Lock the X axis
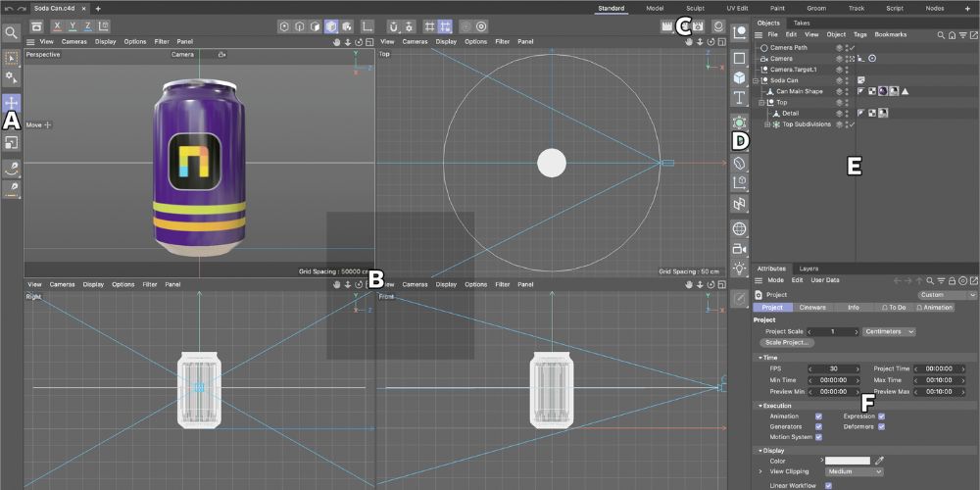 59,26
